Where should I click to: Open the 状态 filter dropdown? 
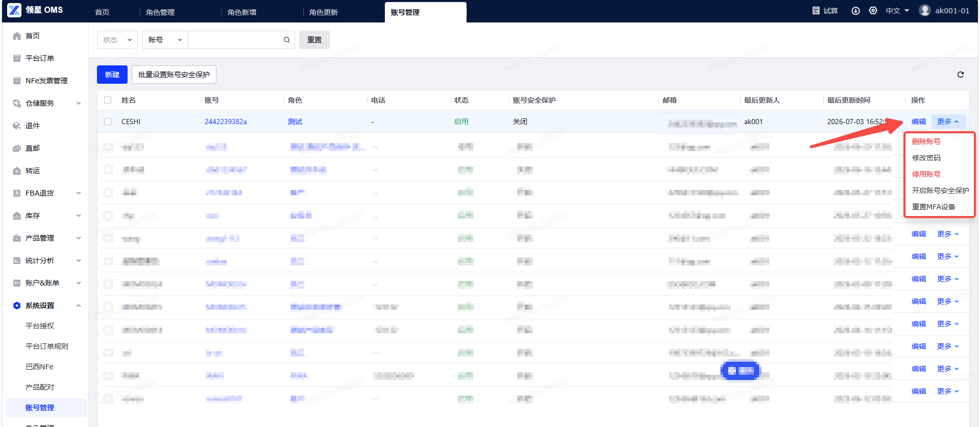click(x=117, y=40)
